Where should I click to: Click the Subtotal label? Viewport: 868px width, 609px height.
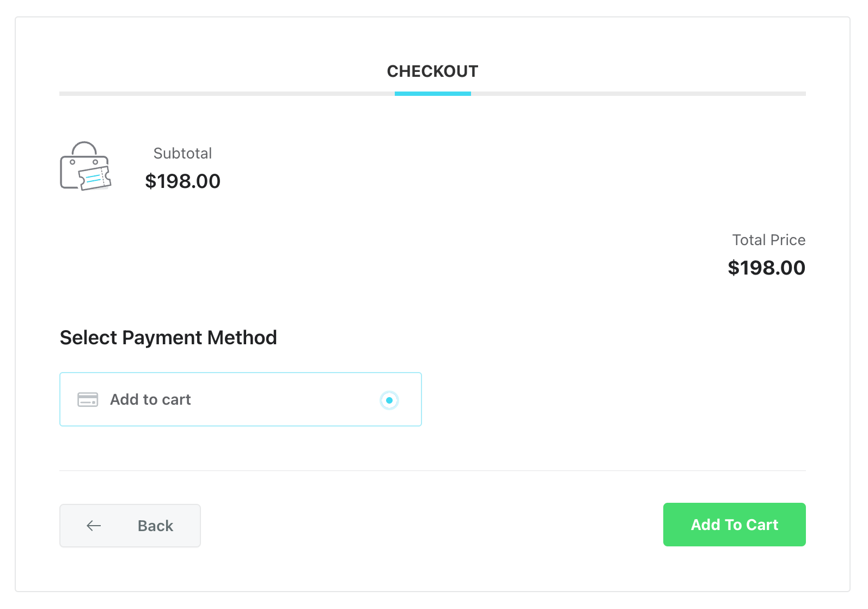182,154
